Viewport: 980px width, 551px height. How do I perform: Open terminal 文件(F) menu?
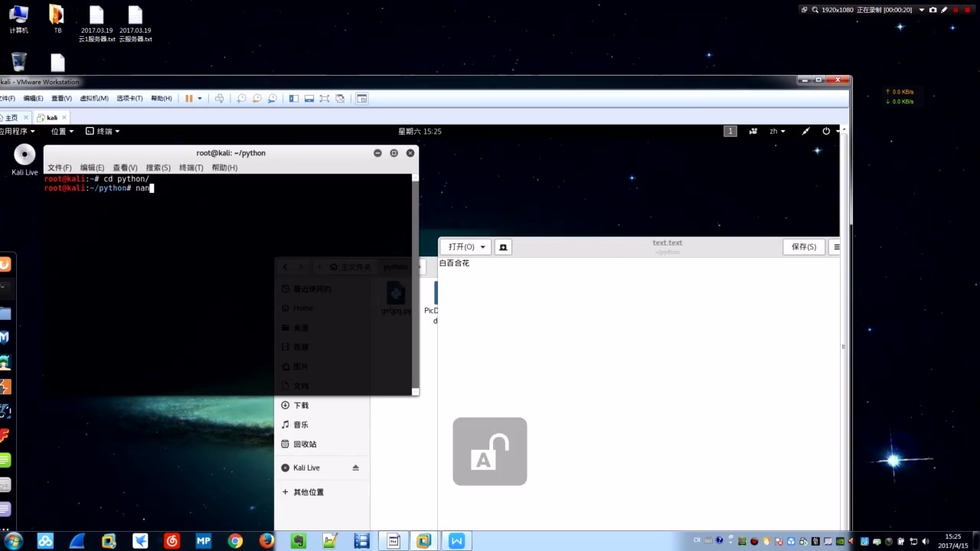pos(59,168)
